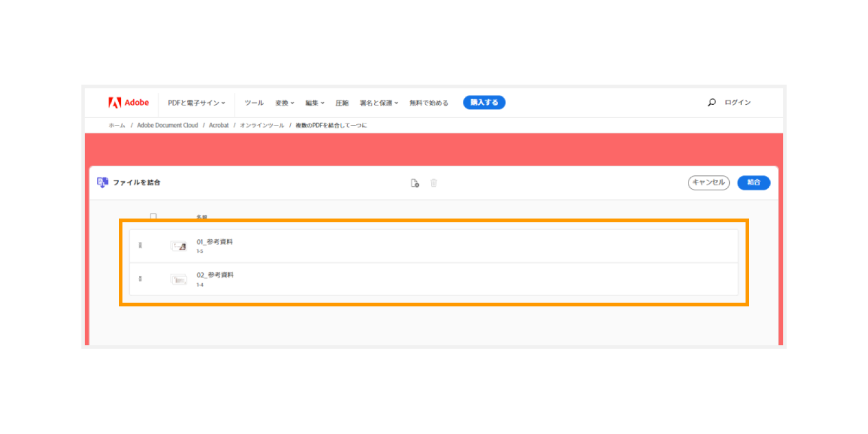Viewport: 868px width, 434px height.
Task: Click drag handle of 02_参考資料 row
Action: [x=140, y=279]
